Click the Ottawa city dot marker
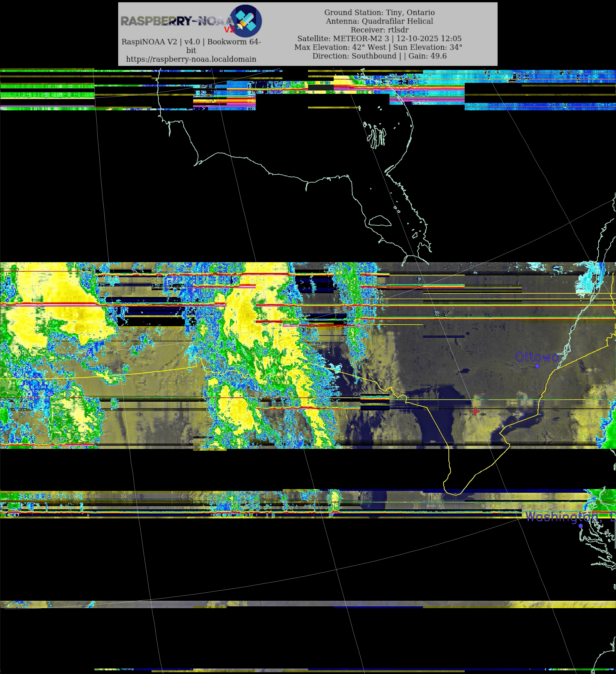 click(537, 366)
